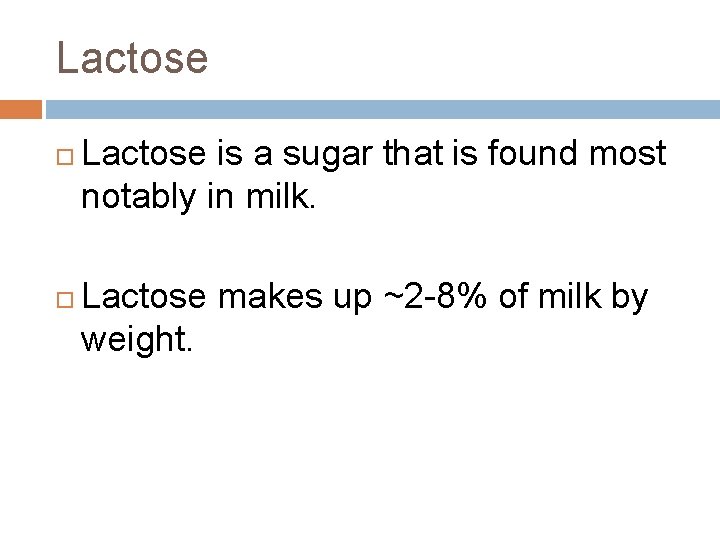Click the word sugar in first bullet

(327, 154)
